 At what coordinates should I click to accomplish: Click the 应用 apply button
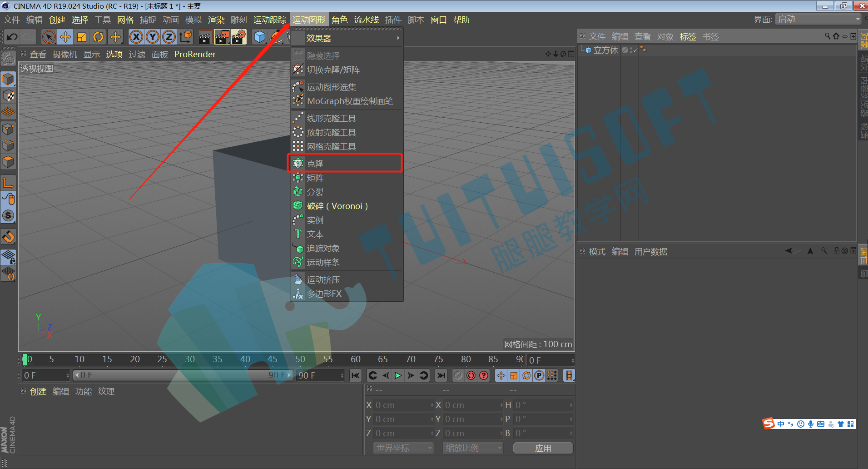(x=543, y=448)
